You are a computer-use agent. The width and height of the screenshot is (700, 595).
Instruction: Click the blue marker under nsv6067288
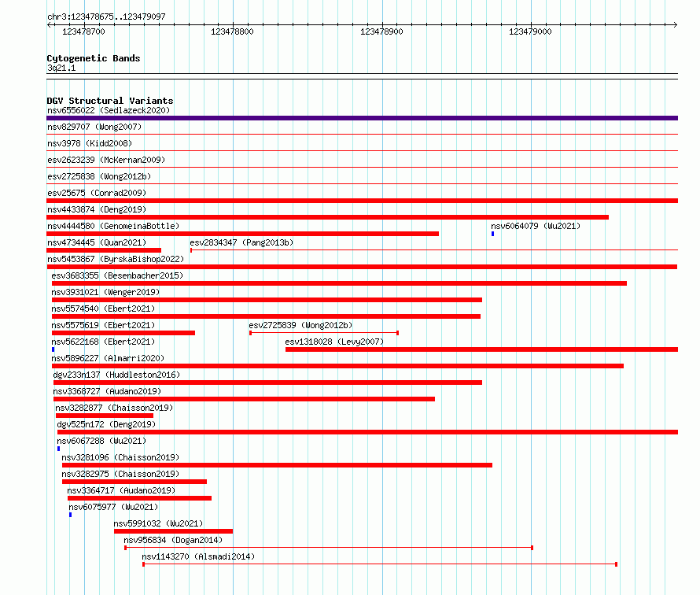click(58, 449)
